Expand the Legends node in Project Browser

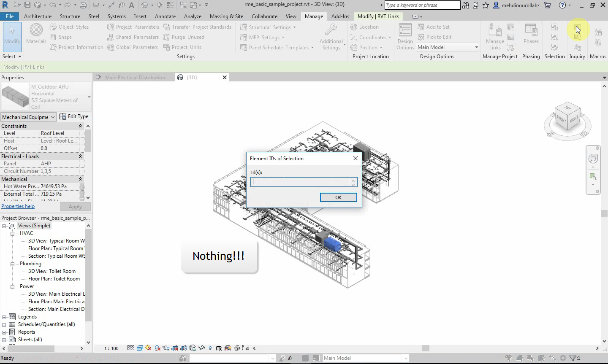point(4,317)
